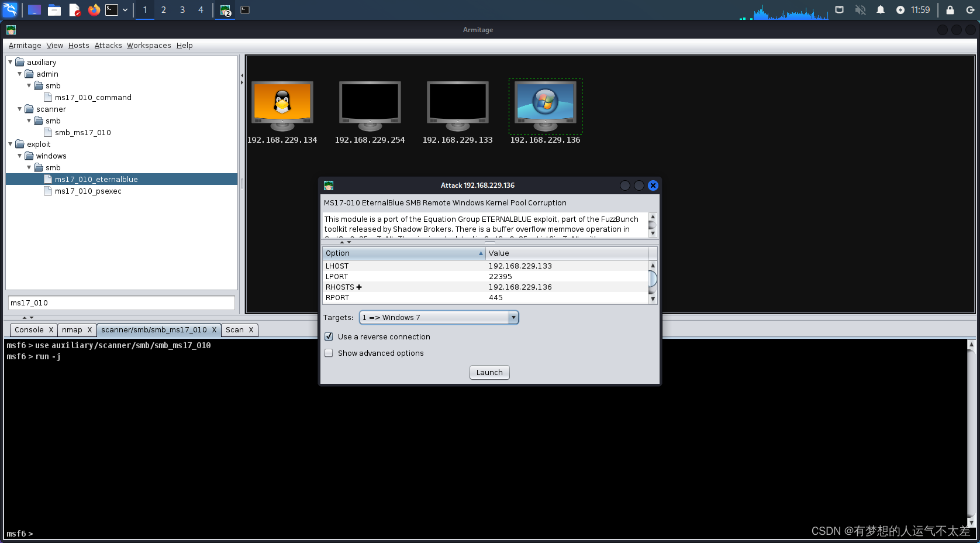Screen dimensions: 980x543
Task: Click the Launch button
Action: pos(489,372)
